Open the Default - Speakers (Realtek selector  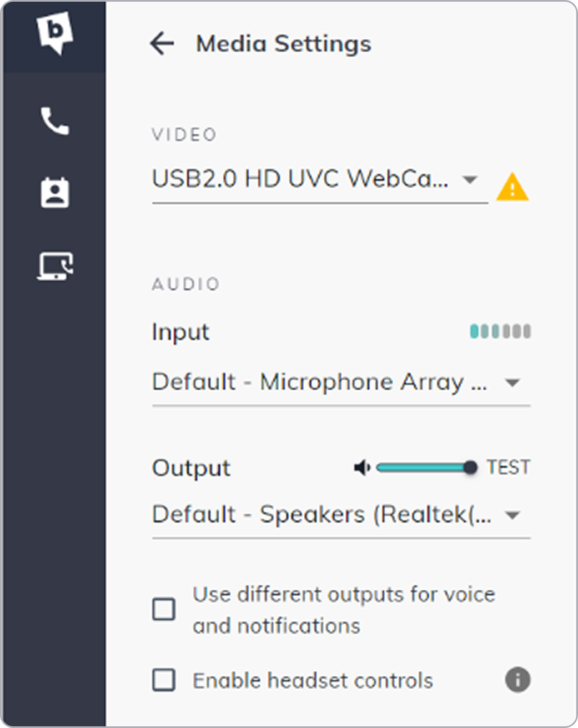[x=321, y=515]
